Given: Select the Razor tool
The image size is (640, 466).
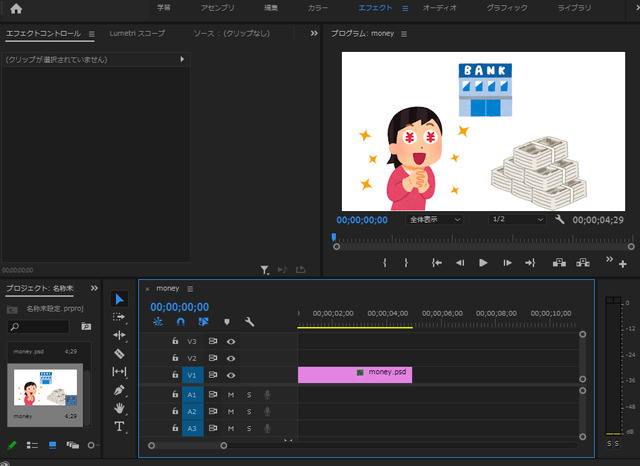Looking at the screenshot, I should coord(119,353).
